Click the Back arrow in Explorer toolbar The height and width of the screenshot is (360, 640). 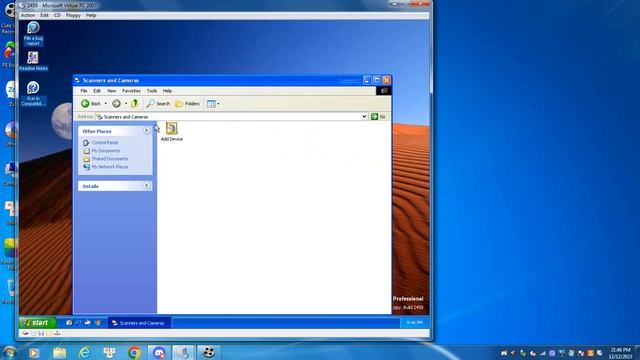(x=91, y=104)
